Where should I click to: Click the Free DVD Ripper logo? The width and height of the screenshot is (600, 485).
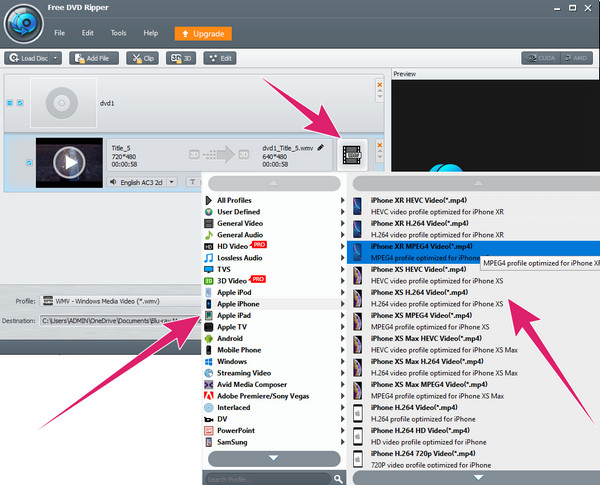[x=24, y=24]
